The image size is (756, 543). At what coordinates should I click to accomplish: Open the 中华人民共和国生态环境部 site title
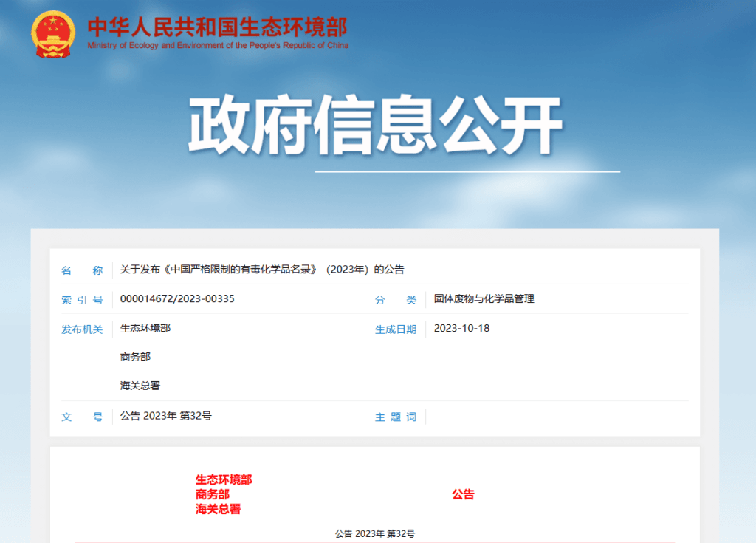(217, 27)
